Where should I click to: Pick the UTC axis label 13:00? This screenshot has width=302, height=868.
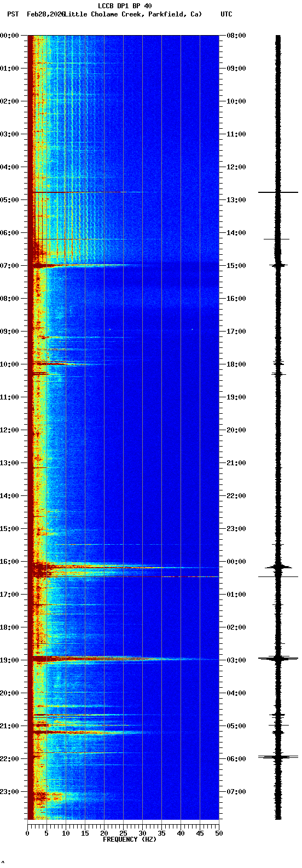coord(236,200)
